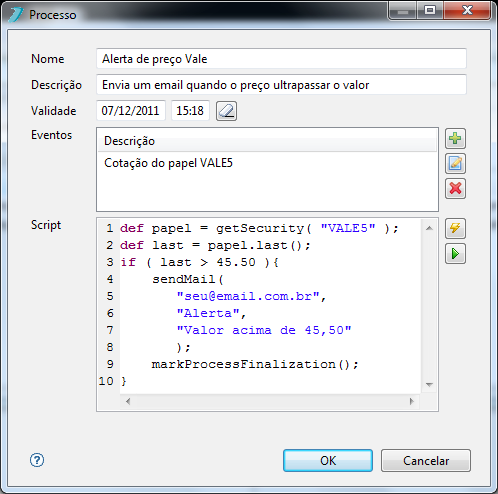
Task: Click the sendMail( line in script
Action: pyautogui.click(x=188, y=279)
